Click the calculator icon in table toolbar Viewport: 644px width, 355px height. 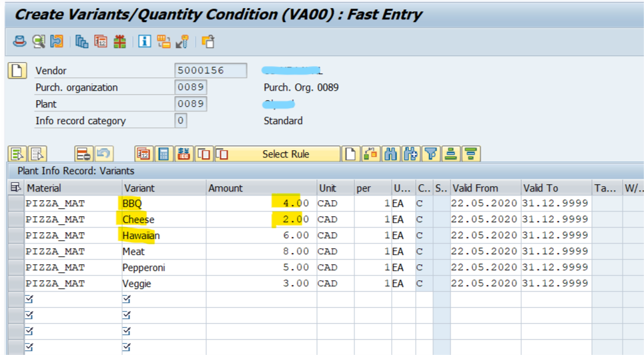(163, 154)
